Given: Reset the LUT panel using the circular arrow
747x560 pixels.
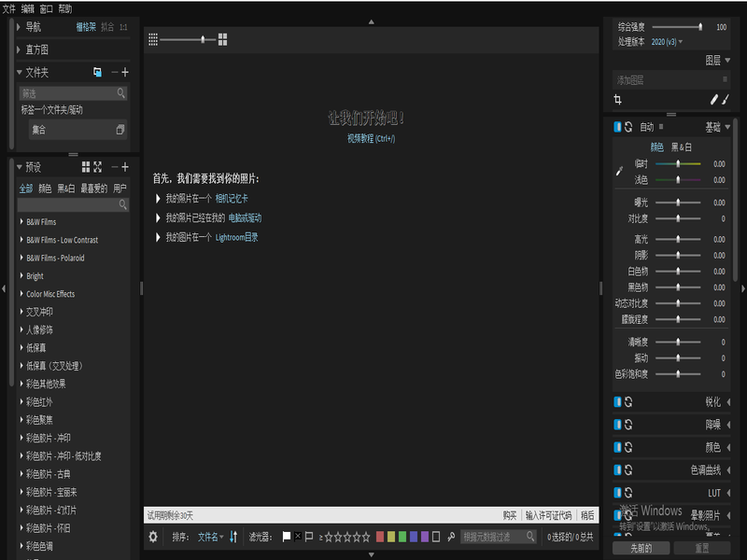Looking at the screenshot, I should tap(628, 493).
